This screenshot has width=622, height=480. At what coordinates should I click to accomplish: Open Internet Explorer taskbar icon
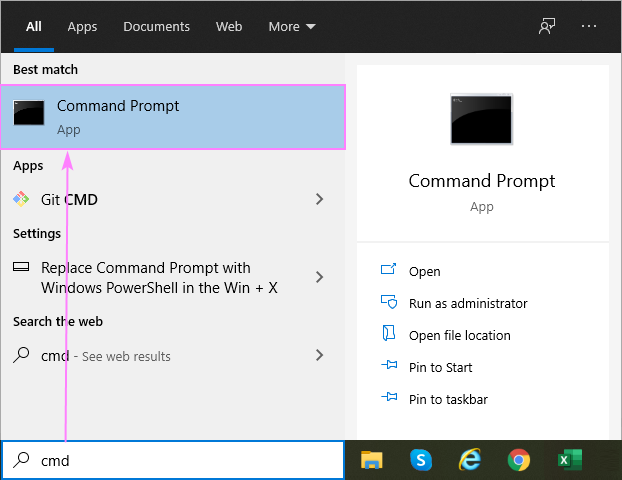[470, 460]
